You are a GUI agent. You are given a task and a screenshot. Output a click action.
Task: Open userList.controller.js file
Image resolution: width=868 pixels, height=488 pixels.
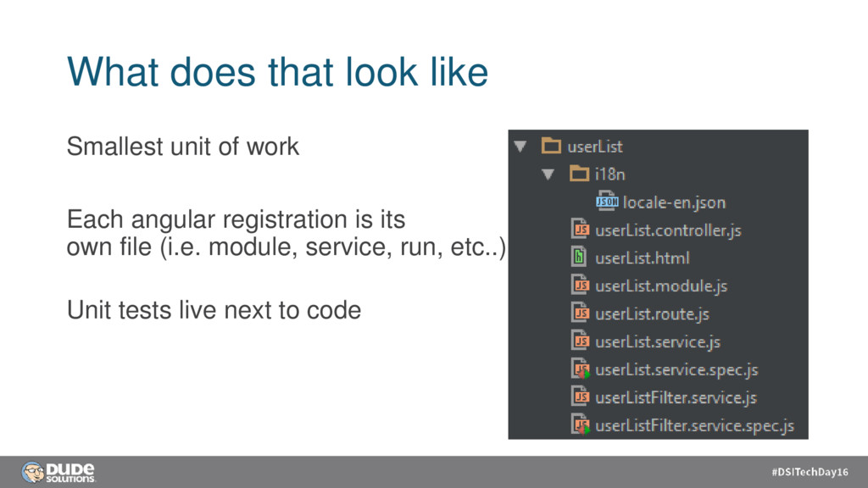click(x=668, y=230)
